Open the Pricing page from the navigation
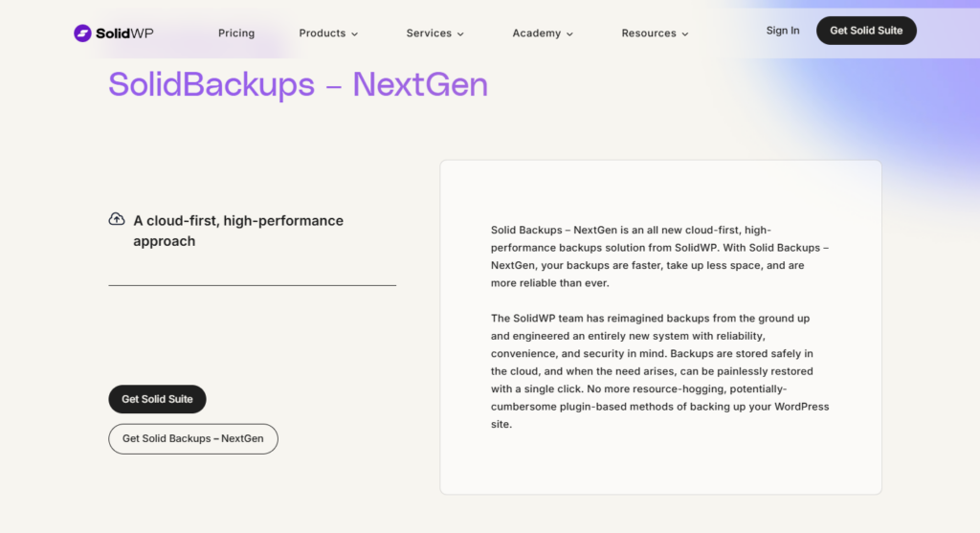980x533 pixels. [x=236, y=33]
